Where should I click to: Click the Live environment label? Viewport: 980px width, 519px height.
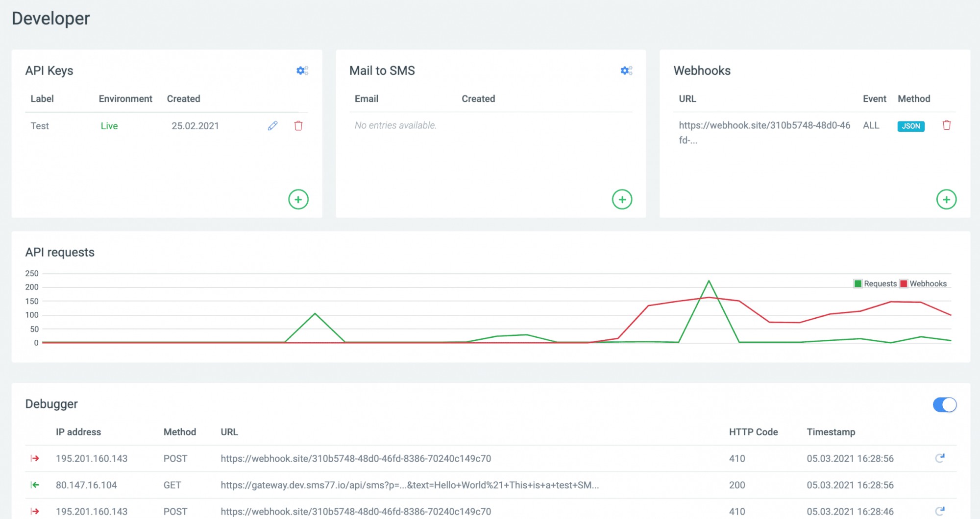tap(109, 126)
